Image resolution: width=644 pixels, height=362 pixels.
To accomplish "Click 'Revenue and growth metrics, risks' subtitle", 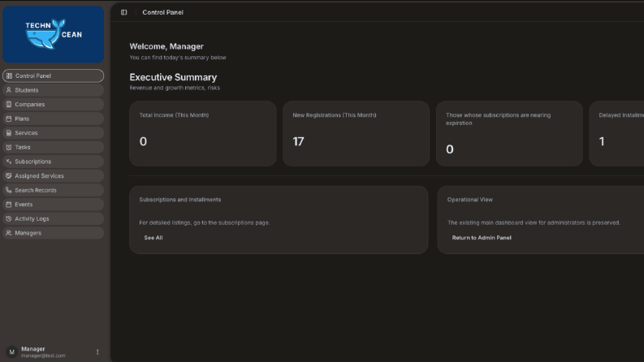I will pos(175,88).
